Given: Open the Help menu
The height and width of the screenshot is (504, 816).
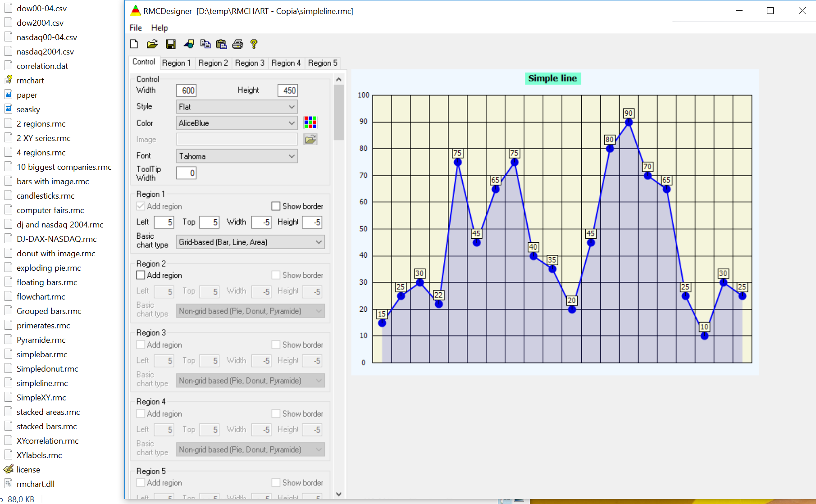Looking at the screenshot, I should [160, 28].
